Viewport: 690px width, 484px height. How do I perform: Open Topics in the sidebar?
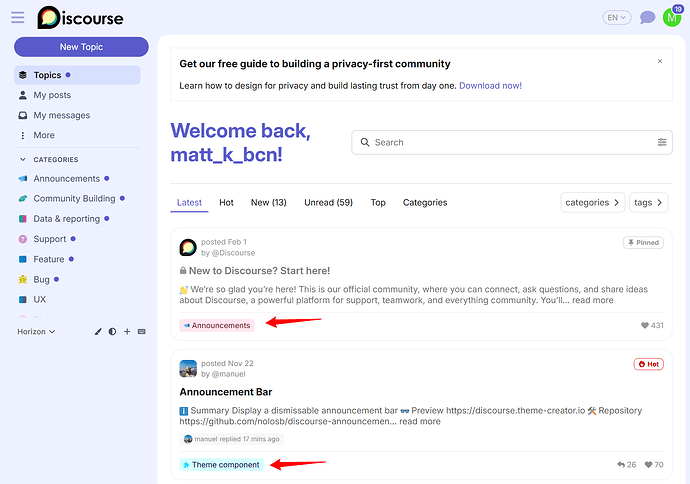(77, 75)
